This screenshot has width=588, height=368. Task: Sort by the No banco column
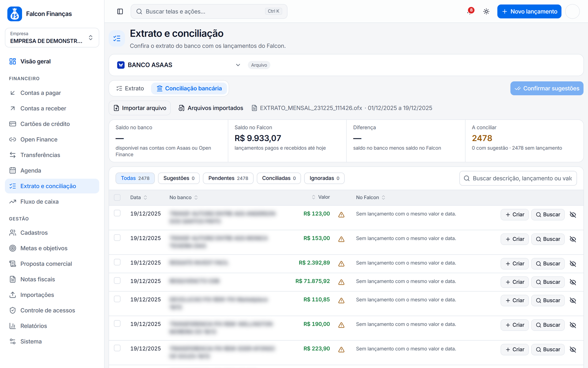coord(183,197)
